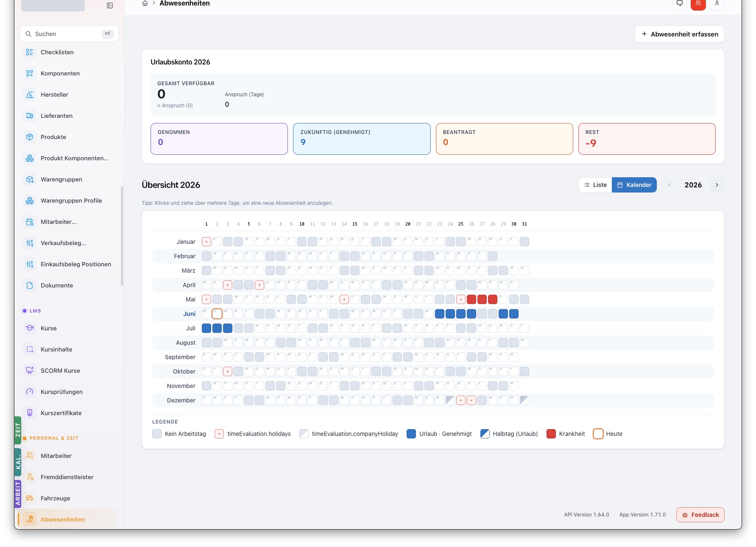Open the Feedback button
Image resolution: width=756 pixels, height=547 pixels.
pyautogui.click(x=700, y=515)
